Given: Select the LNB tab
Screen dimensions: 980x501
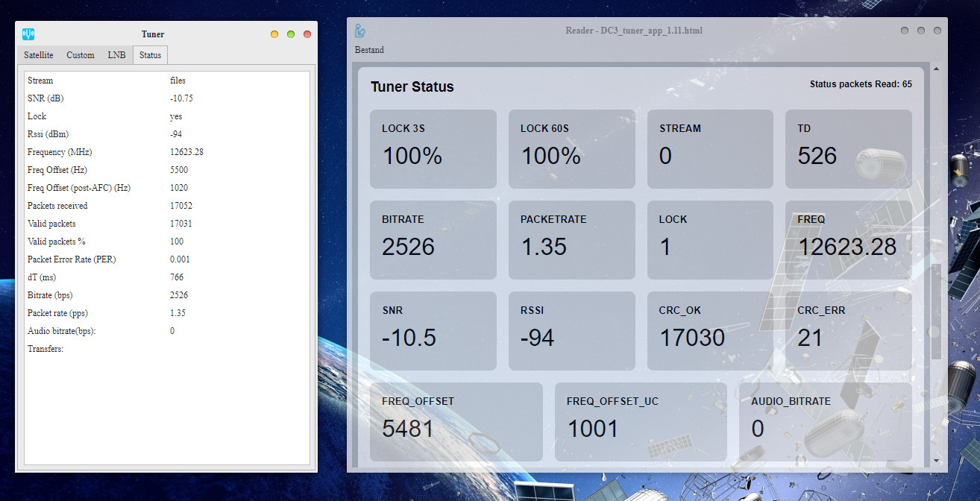Looking at the screenshot, I should [x=116, y=55].
